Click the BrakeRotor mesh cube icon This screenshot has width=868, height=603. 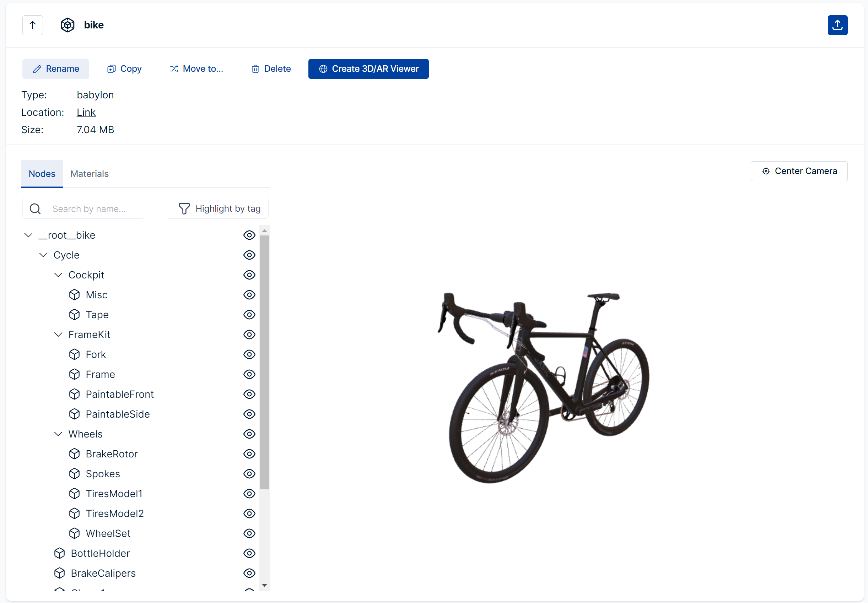point(75,454)
